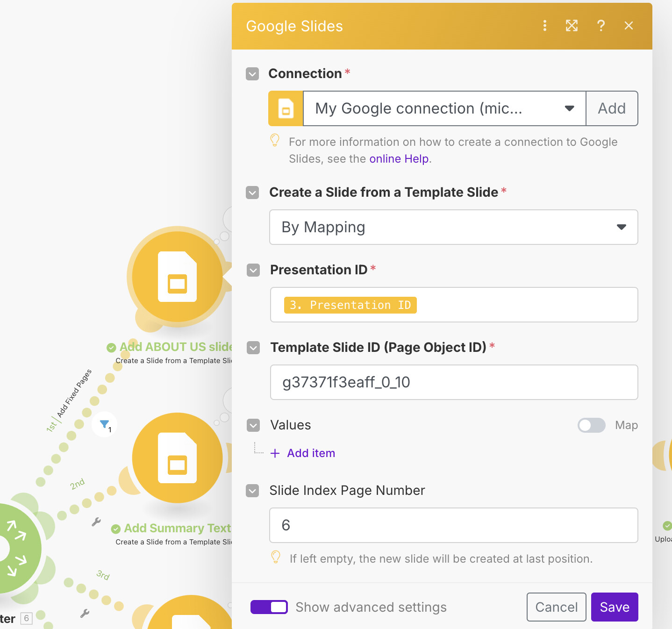Click the Slide Index Page Number field
672x629 pixels.
click(x=454, y=525)
